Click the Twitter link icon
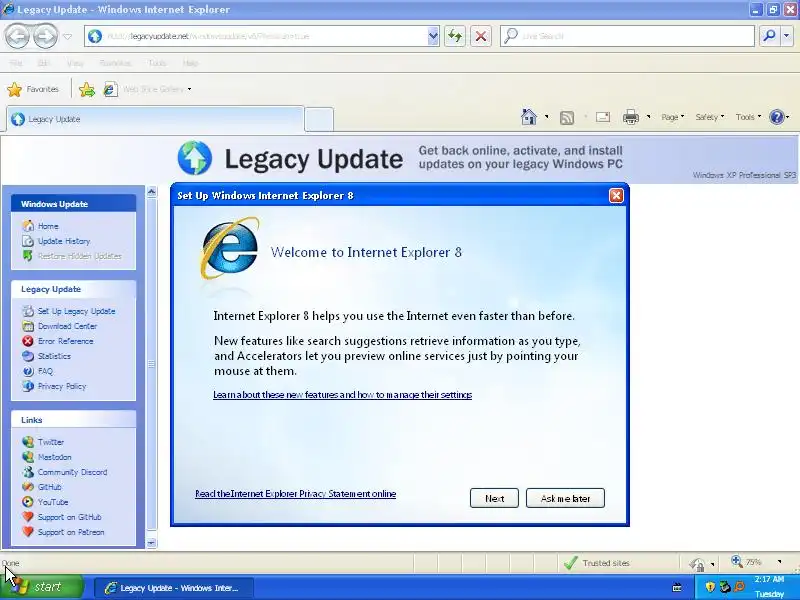 click(28, 442)
